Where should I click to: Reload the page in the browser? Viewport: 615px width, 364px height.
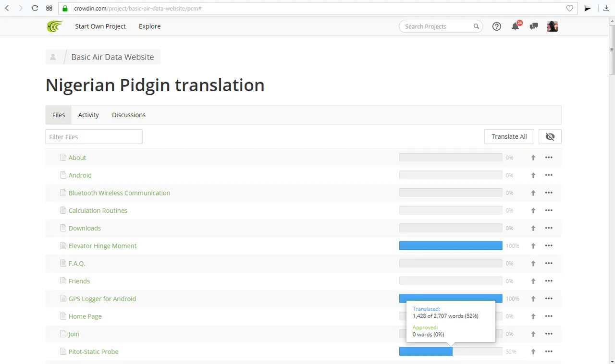click(x=35, y=8)
